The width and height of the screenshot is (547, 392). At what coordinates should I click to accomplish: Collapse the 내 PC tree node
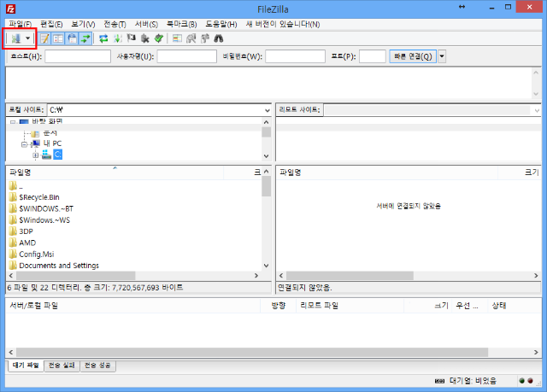click(24, 144)
